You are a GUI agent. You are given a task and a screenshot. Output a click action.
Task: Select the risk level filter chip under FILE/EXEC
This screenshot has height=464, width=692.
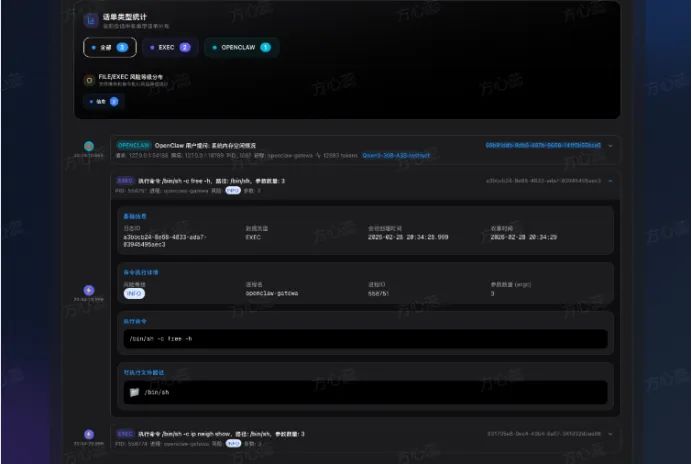[x=104, y=101]
